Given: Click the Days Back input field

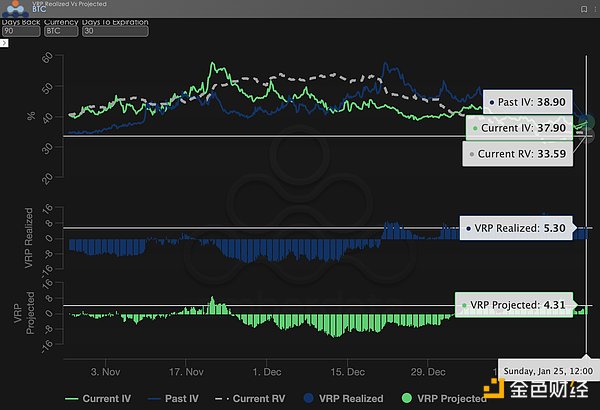Looking at the screenshot, I should click(20, 31).
